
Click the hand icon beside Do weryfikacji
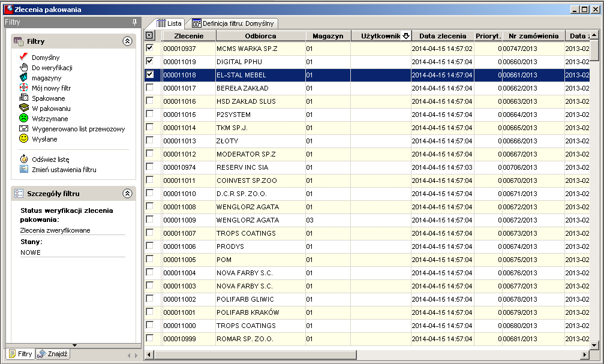[x=24, y=67]
